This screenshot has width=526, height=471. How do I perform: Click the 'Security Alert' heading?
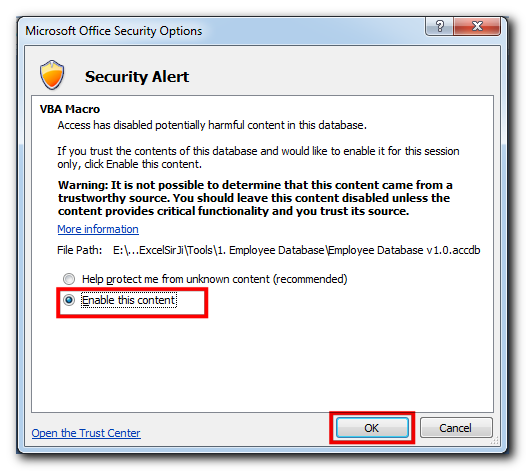pos(137,76)
